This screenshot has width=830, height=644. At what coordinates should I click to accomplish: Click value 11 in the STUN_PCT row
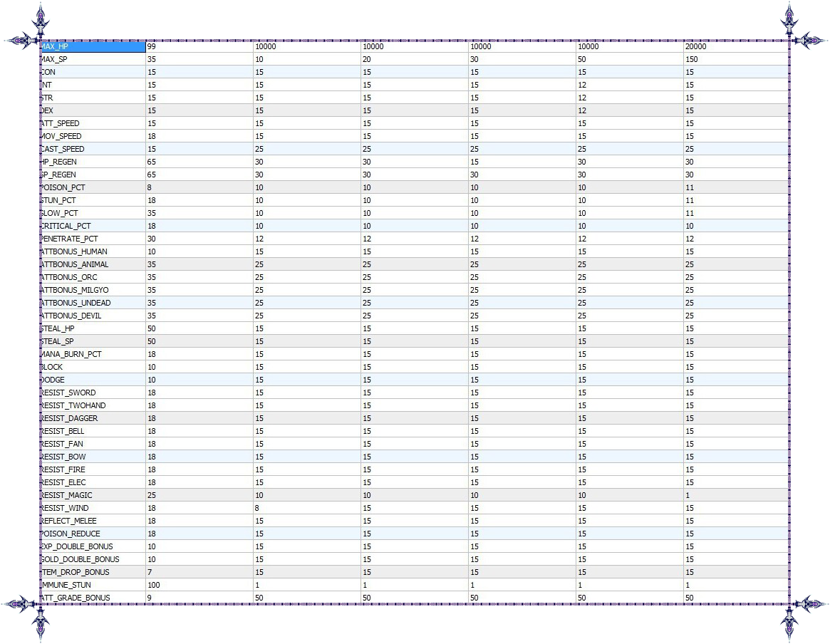tap(689, 200)
